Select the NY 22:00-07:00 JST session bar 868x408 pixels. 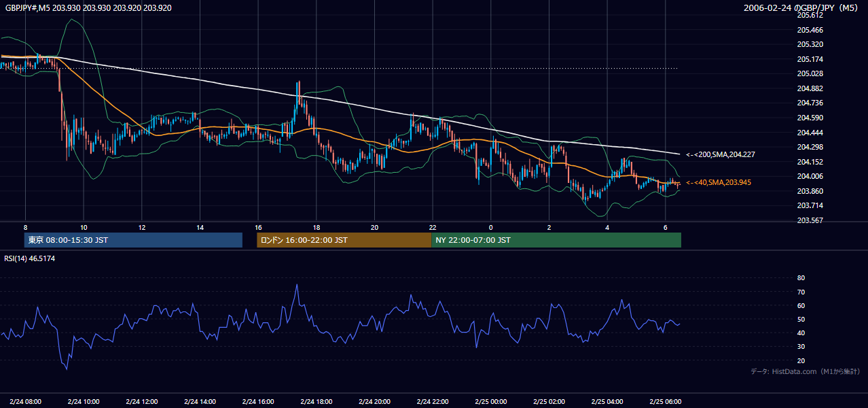(556, 240)
